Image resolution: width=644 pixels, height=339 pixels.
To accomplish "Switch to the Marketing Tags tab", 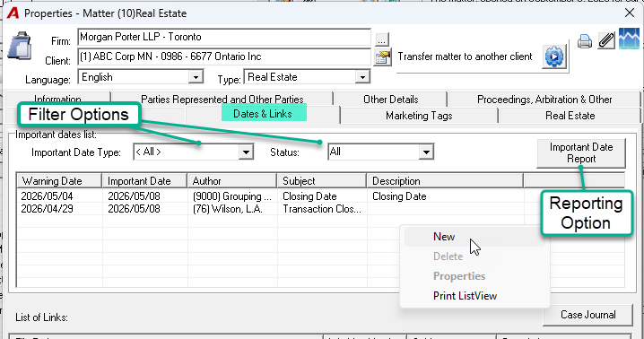I will [x=419, y=116].
